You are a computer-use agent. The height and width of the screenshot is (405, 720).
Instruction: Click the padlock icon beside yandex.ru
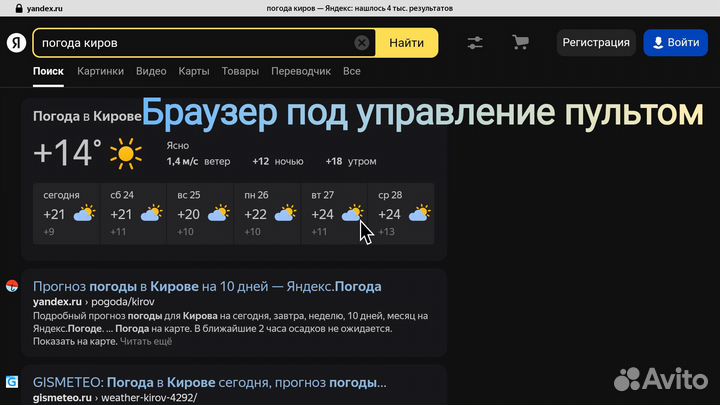(19, 8)
